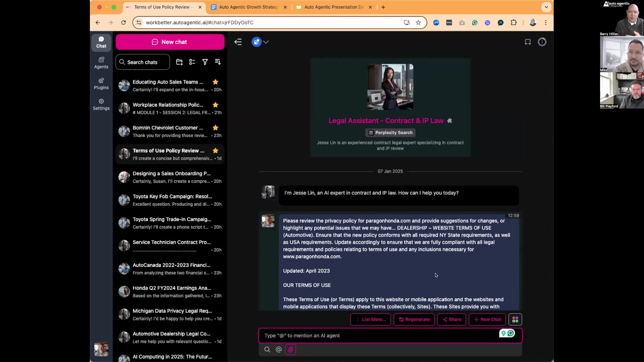Image resolution: width=644 pixels, height=362 pixels.
Task: Click the Legal Assistant agent portrait image
Action: tap(390, 87)
